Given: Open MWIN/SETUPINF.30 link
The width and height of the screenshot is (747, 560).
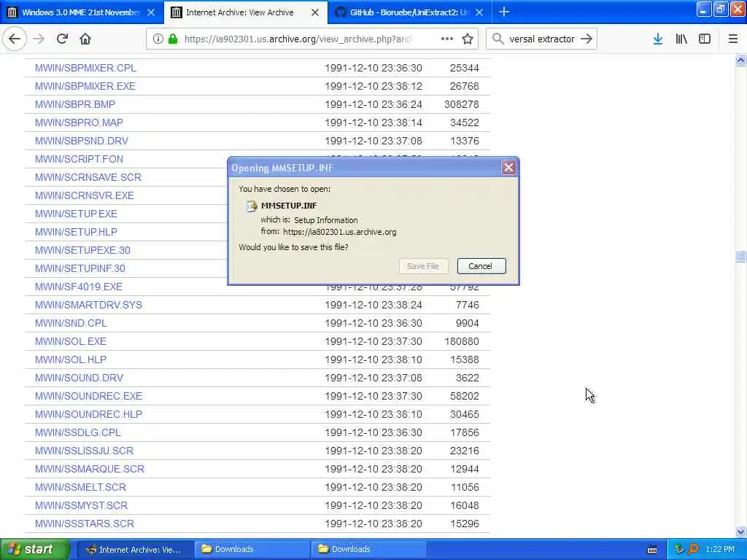Looking at the screenshot, I should (x=80, y=268).
